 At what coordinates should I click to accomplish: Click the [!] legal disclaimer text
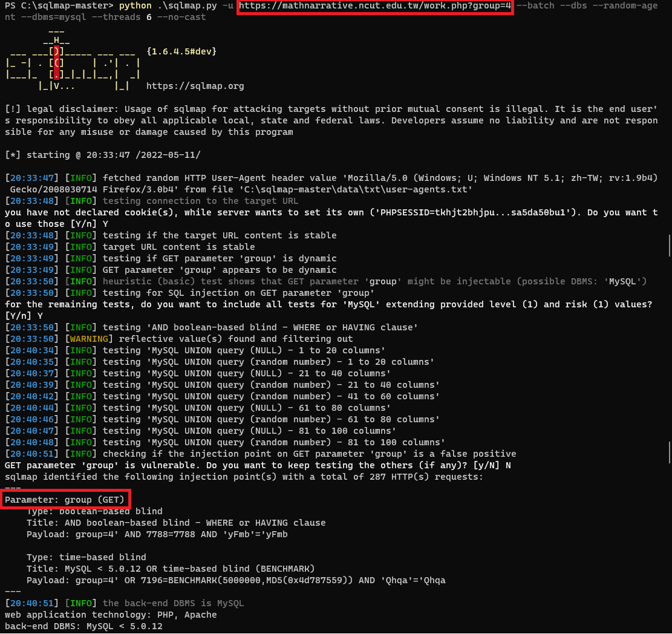click(x=331, y=120)
